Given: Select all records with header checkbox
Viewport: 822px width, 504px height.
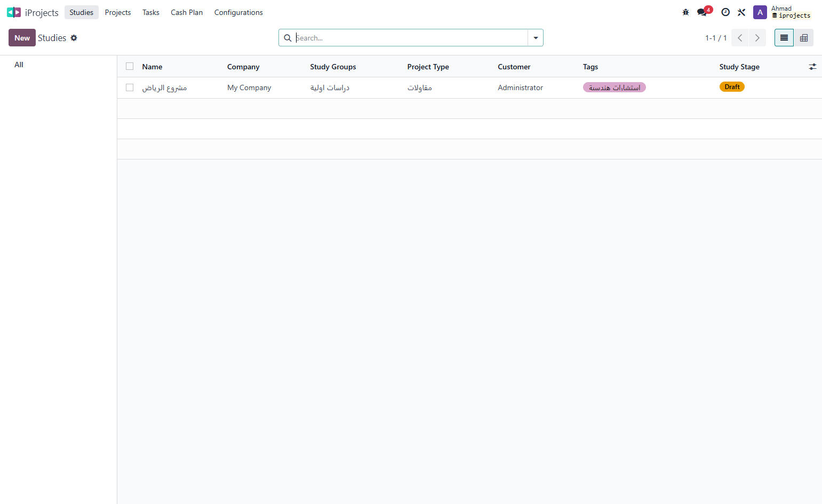Looking at the screenshot, I should tap(130, 66).
